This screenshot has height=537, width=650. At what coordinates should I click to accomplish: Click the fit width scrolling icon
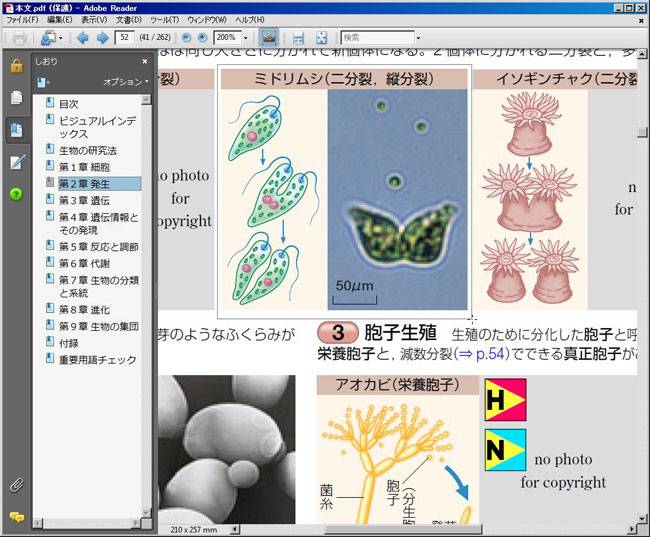(x=298, y=38)
